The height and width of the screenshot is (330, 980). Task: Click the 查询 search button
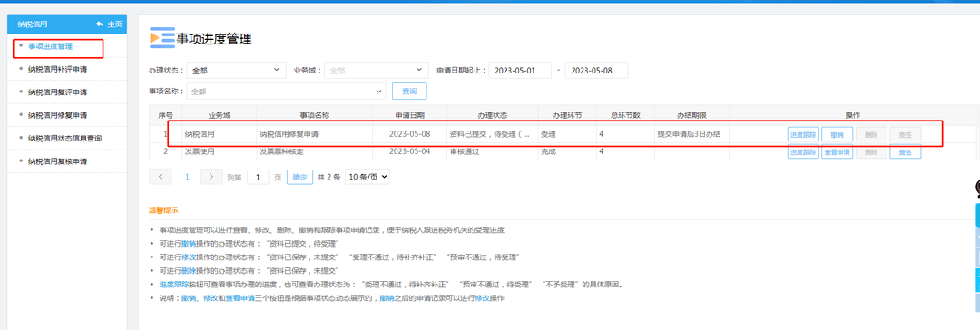click(x=409, y=92)
